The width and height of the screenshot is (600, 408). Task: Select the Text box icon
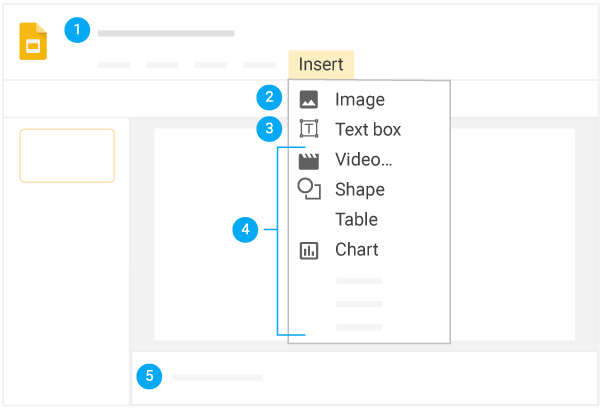click(309, 129)
